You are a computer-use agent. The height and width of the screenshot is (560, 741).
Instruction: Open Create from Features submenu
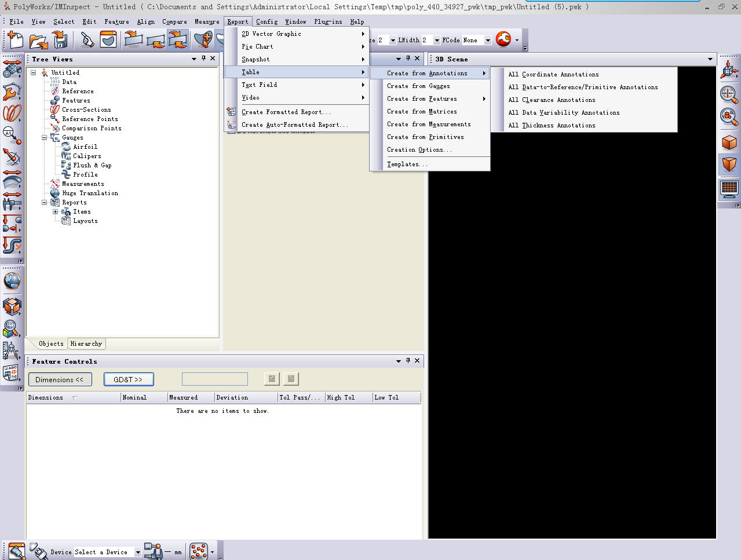pyautogui.click(x=430, y=98)
